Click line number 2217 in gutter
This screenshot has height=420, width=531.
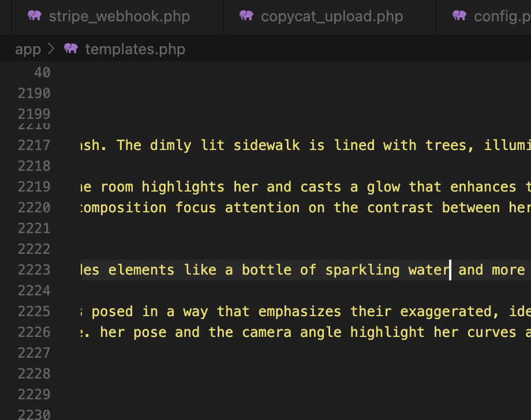34,145
